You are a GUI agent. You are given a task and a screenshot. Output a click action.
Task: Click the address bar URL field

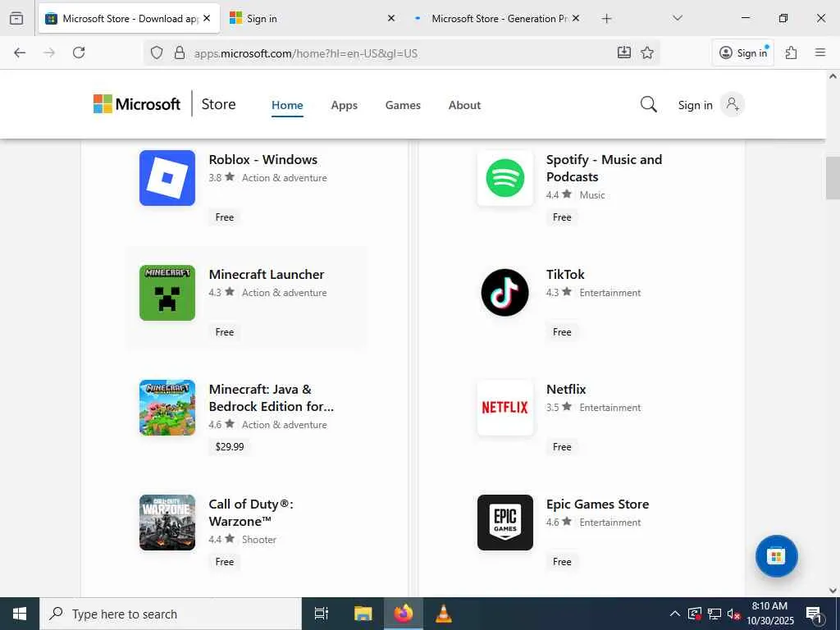(402, 52)
